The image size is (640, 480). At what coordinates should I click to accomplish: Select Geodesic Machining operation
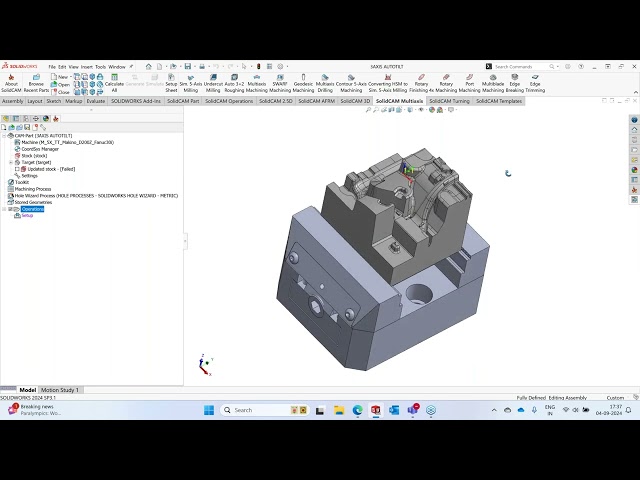point(303,83)
